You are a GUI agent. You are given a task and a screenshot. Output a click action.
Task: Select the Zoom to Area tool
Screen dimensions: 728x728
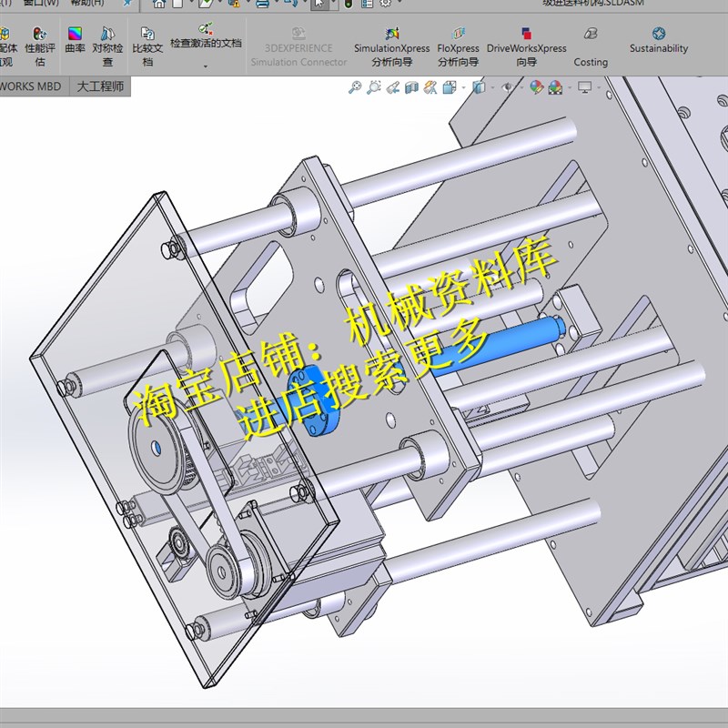click(x=374, y=86)
